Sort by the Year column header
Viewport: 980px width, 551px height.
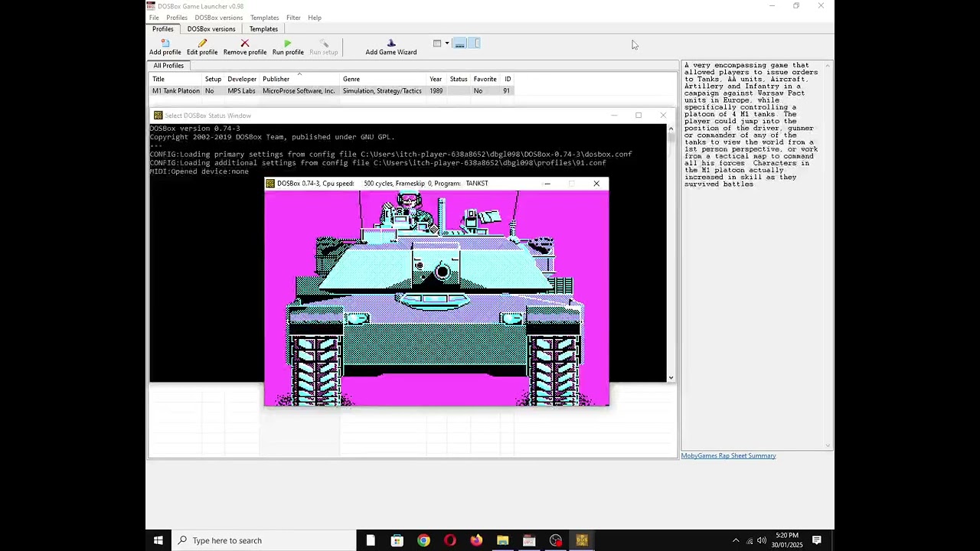(436, 79)
